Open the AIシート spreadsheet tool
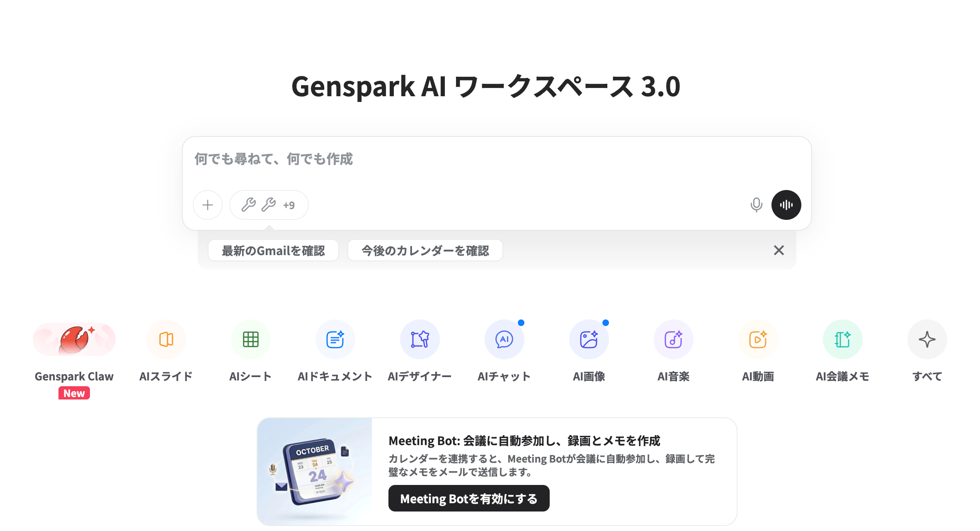 tap(251, 339)
